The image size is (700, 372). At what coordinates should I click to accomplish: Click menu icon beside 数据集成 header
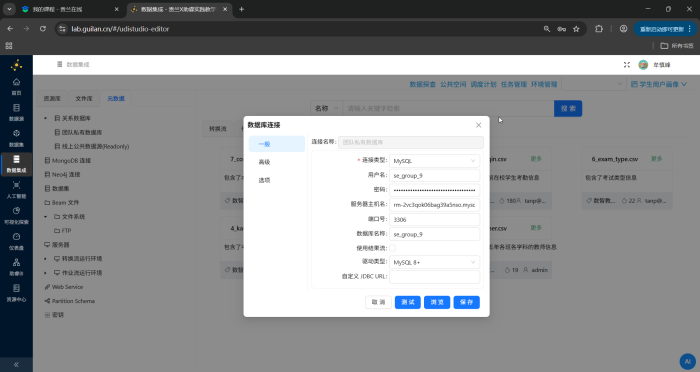pyautogui.click(x=59, y=64)
